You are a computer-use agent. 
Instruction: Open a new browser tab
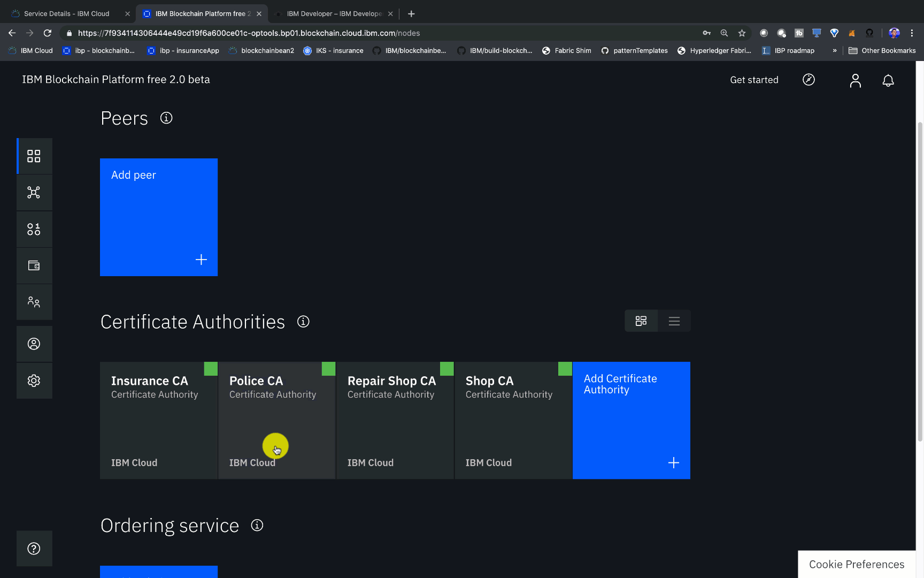pos(411,14)
